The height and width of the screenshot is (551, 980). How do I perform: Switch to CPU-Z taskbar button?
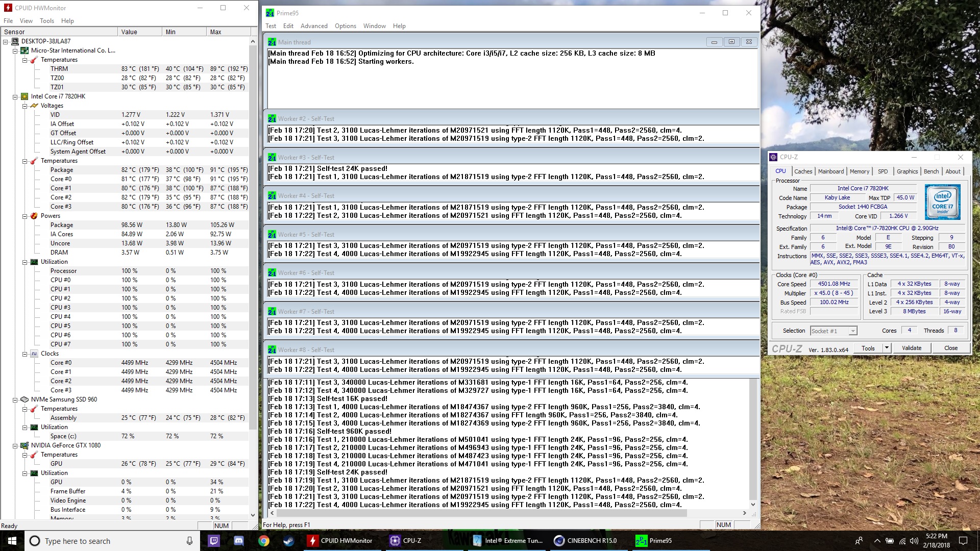[423, 541]
